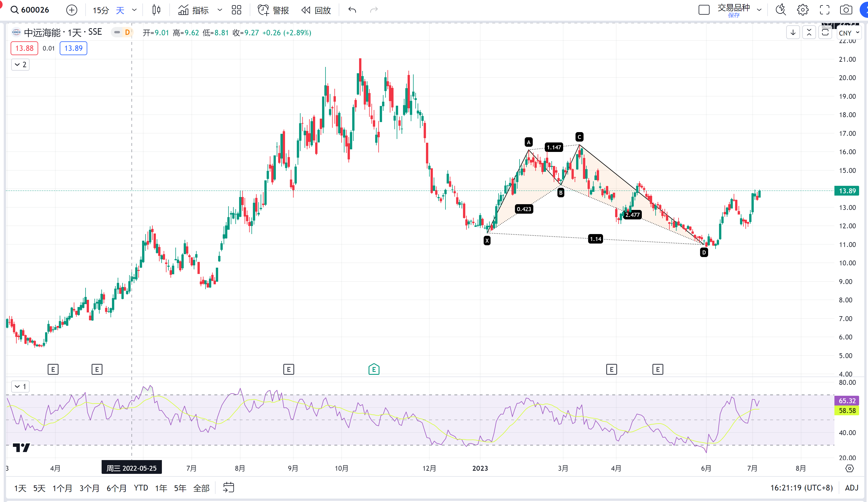Toggle the D data mode pill by symbol name
868x502 pixels.
[122, 32]
